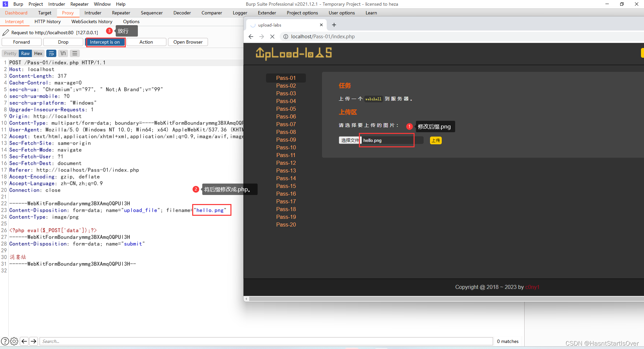The height and width of the screenshot is (349, 644).
Task: Stop loading the page with the X icon
Action: 272,37
